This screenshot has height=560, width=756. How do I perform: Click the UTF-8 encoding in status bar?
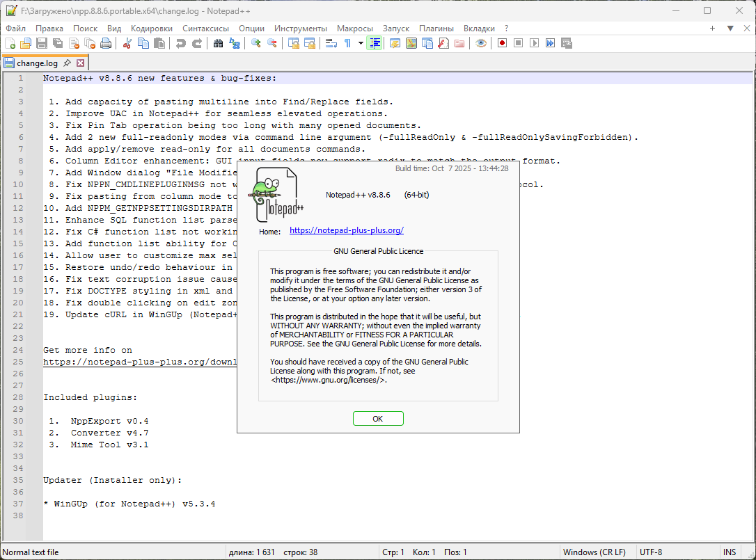click(x=651, y=552)
